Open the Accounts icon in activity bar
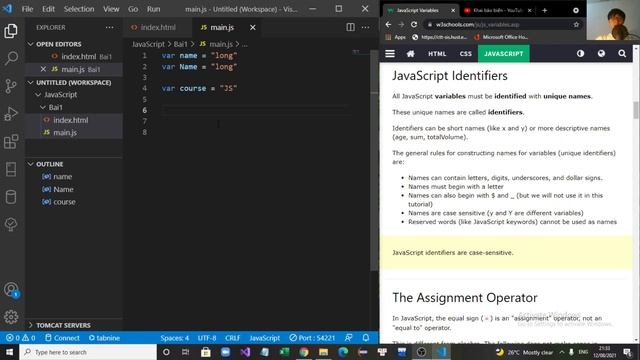The width and height of the screenshot is (640, 360). (11, 290)
